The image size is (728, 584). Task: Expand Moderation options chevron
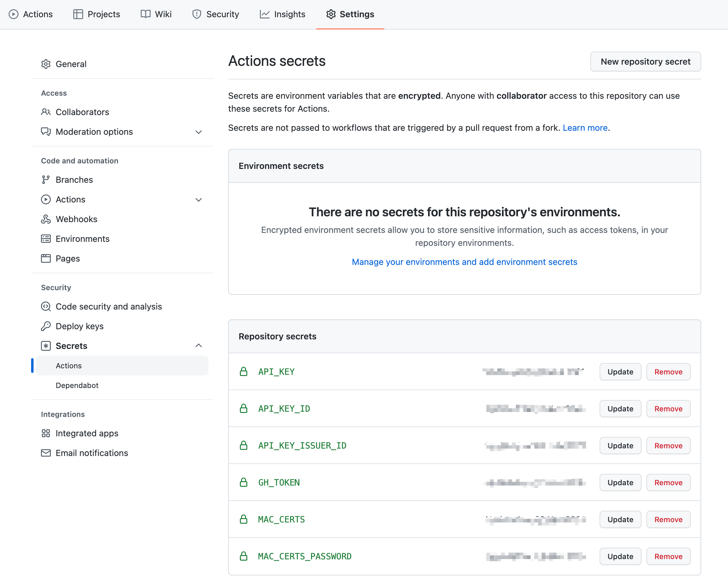(x=199, y=132)
